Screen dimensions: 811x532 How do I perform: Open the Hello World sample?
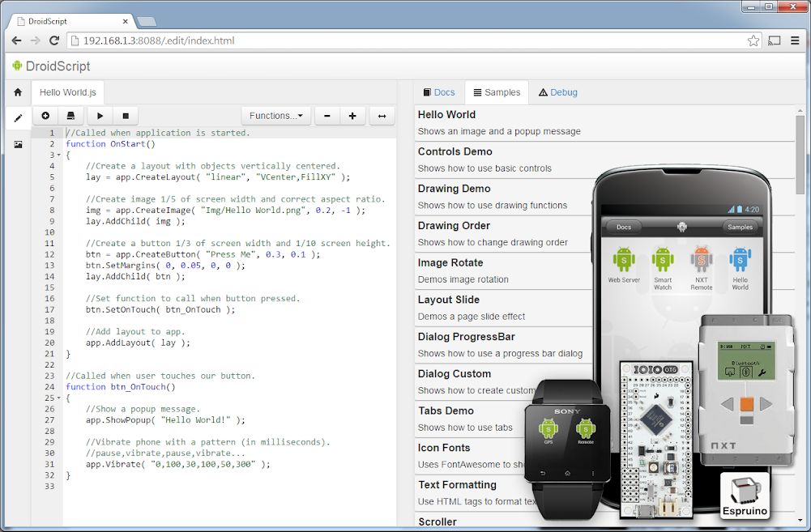(x=446, y=114)
